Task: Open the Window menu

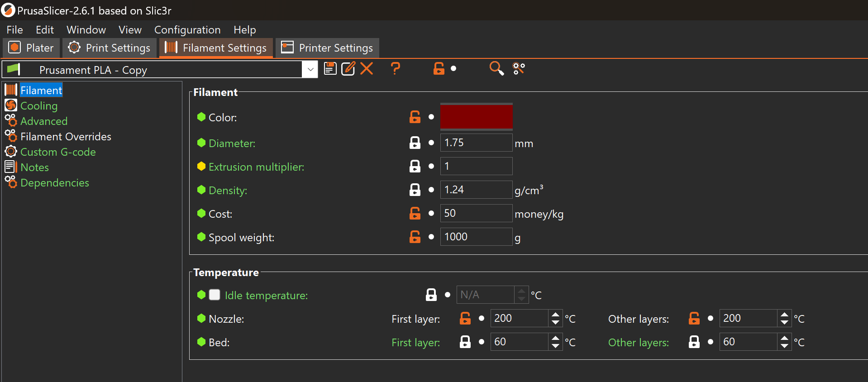Action: [86, 30]
